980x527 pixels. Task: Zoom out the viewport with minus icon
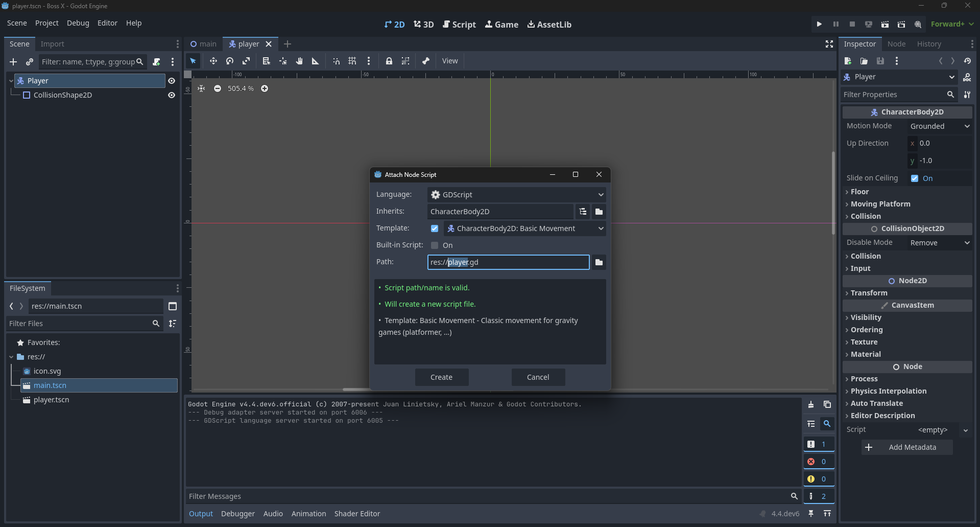click(x=218, y=88)
